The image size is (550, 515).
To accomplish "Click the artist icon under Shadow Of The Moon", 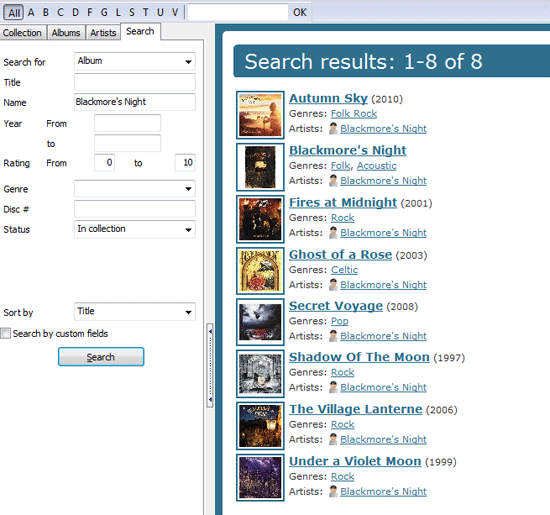I will [x=333, y=387].
